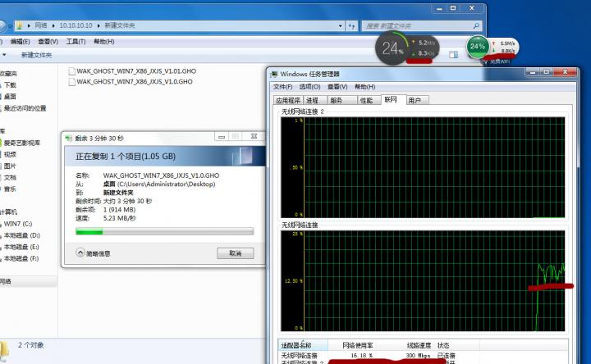Click the magnifier search icon

[476, 25]
